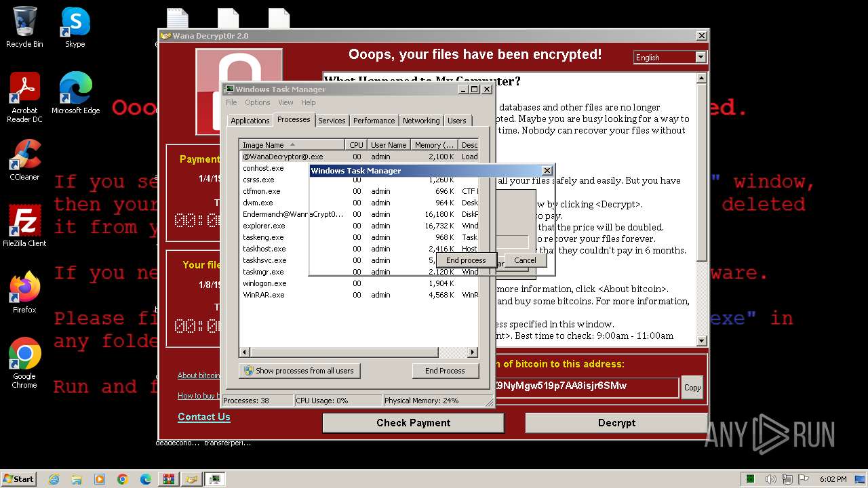Launch Acrobat Reader DC from desktop

pyautogui.click(x=24, y=98)
